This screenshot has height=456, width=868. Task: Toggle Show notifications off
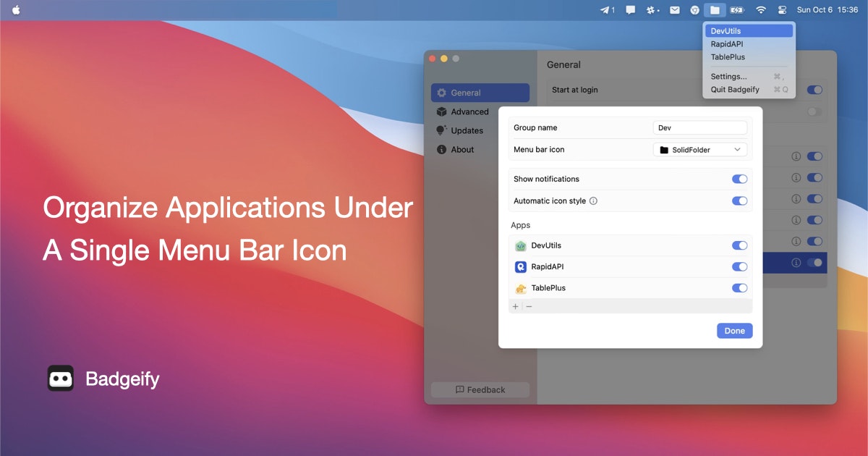point(739,179)
